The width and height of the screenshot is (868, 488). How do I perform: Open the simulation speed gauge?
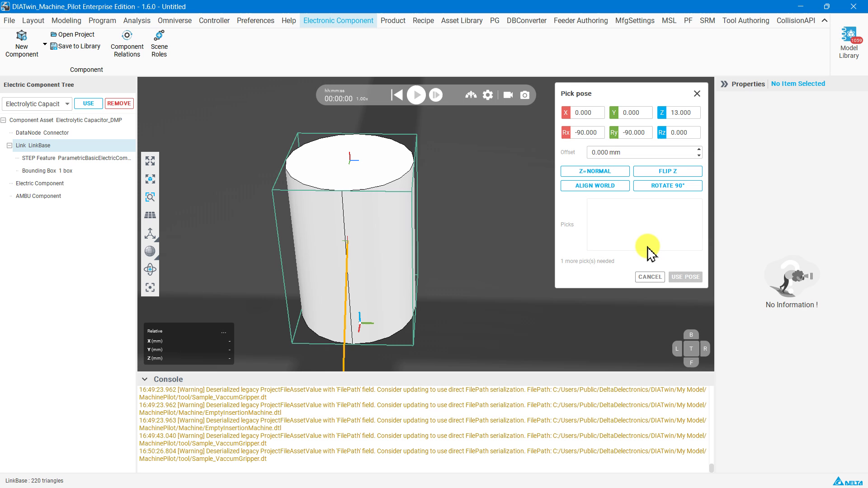point(471,95)
